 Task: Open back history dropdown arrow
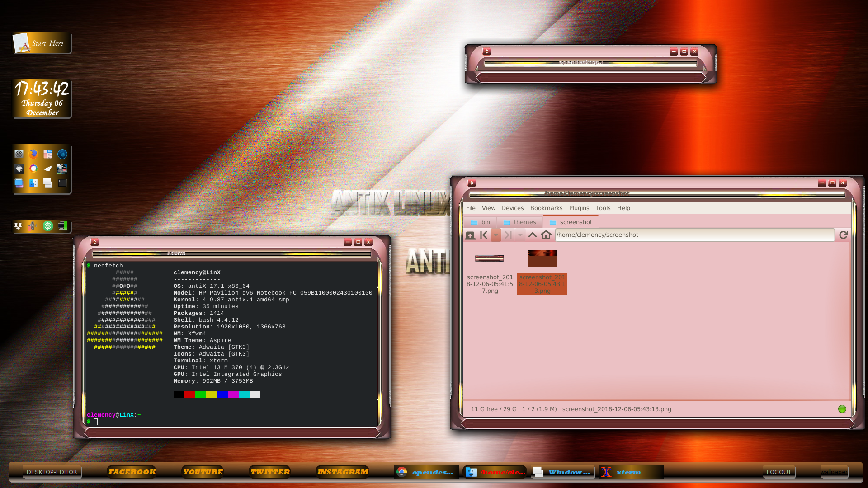tap(496, 235)
